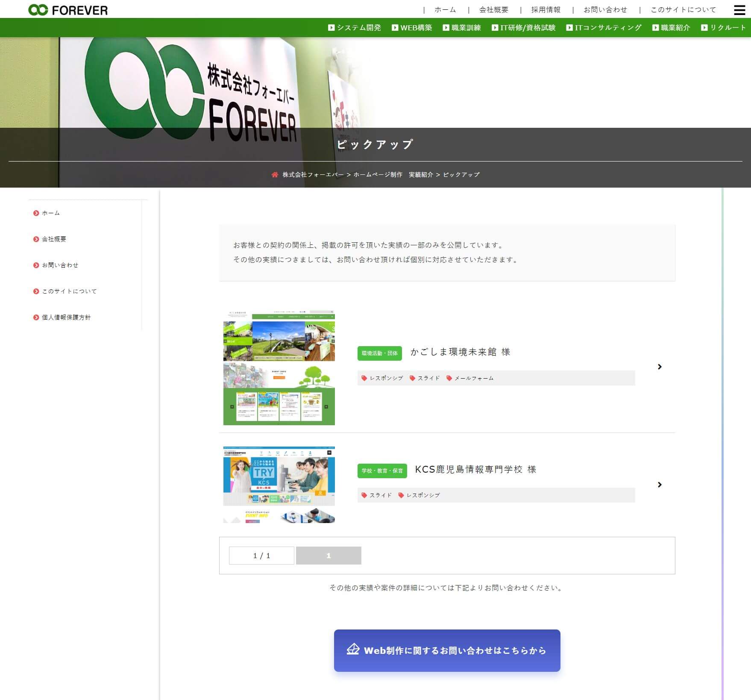Click the メールフォーム tag text
751x700 pixels.
click(474, 378)
